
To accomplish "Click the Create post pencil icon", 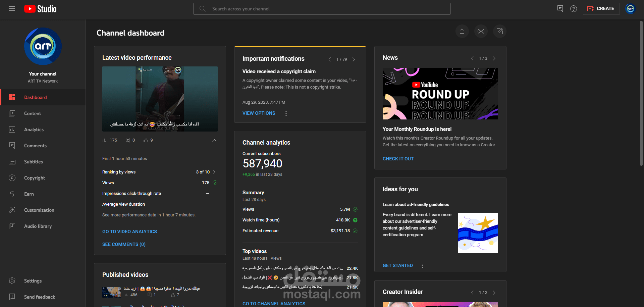I will (500, 31).
